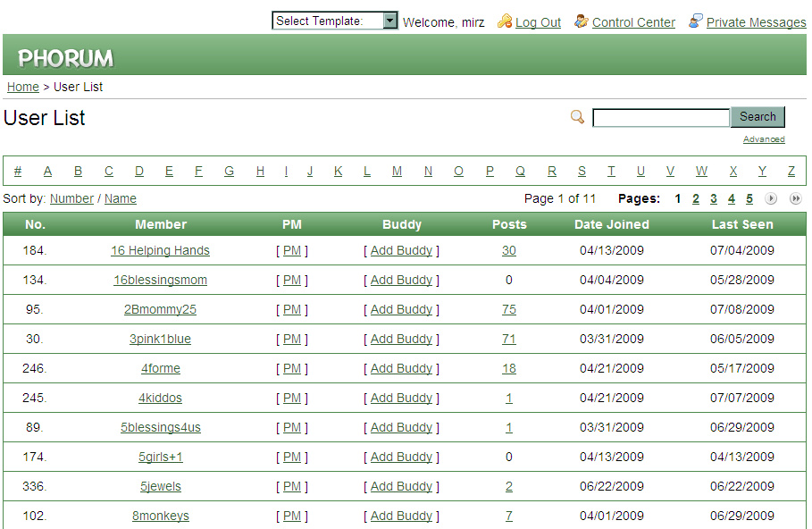812x529 pixels.
Task: Show users starting with # symbol
Action: coord(18,172)
